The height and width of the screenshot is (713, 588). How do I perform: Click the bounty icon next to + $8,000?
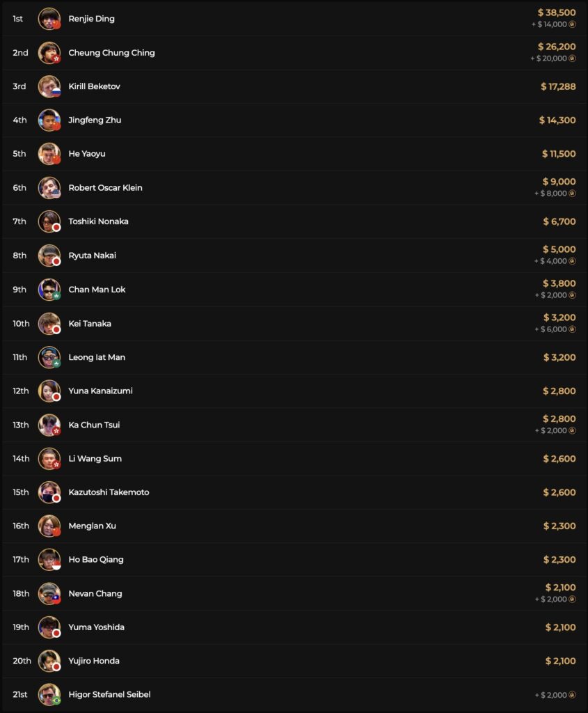(572, 194)
